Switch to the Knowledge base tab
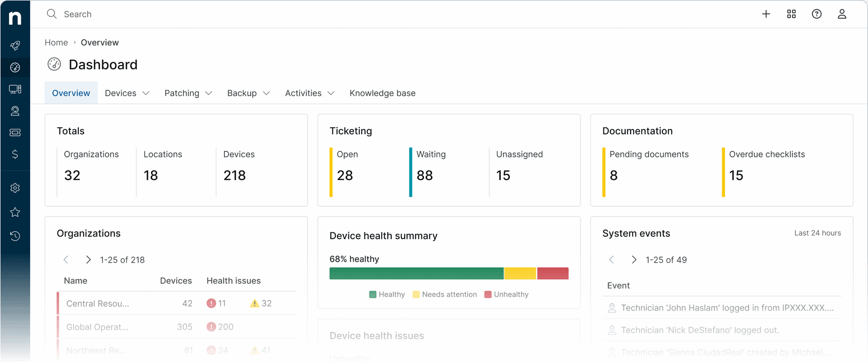 pyautogui.click(x=382, y=93)
